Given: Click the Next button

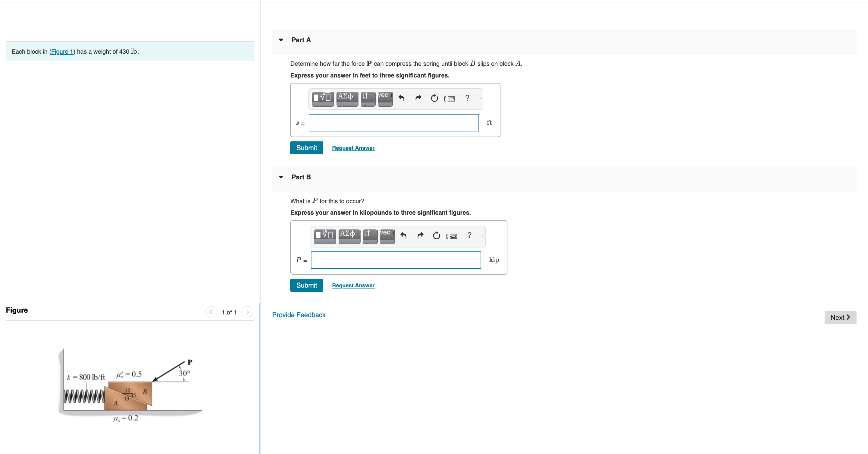Looking at the screenshot, I should (840, 317).
